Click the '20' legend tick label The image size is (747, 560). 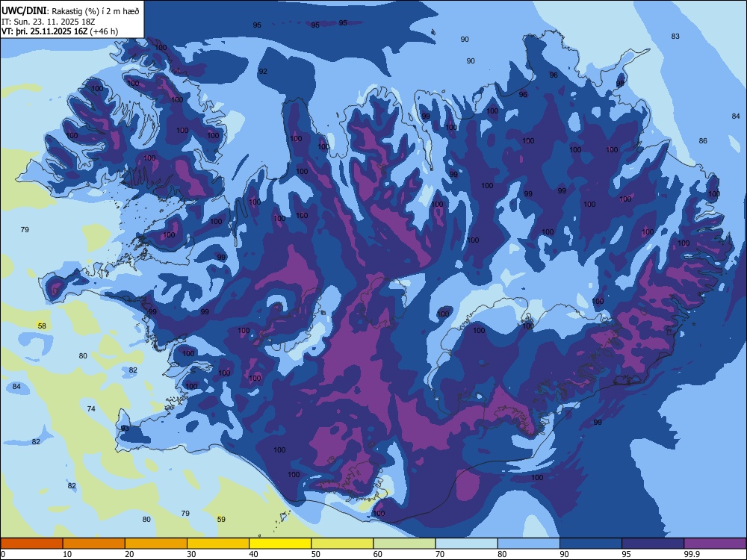pos(129,554)
